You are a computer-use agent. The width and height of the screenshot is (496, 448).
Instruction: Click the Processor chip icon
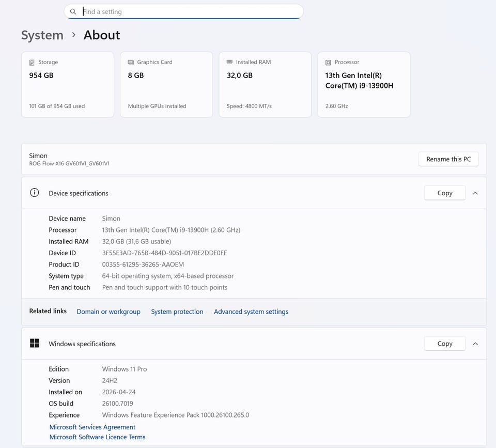(x=328, y=62)
